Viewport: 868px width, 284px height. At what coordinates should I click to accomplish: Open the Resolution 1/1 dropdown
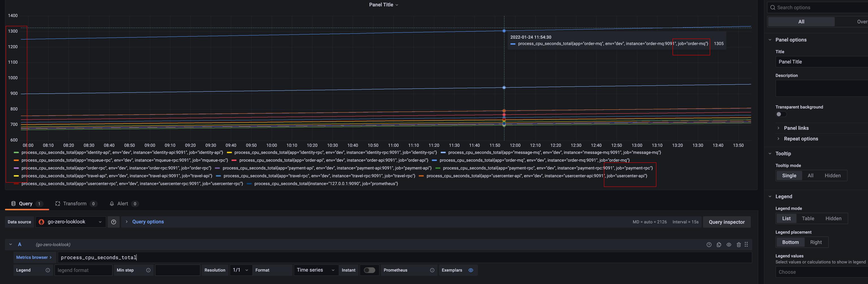pos(240,270)
